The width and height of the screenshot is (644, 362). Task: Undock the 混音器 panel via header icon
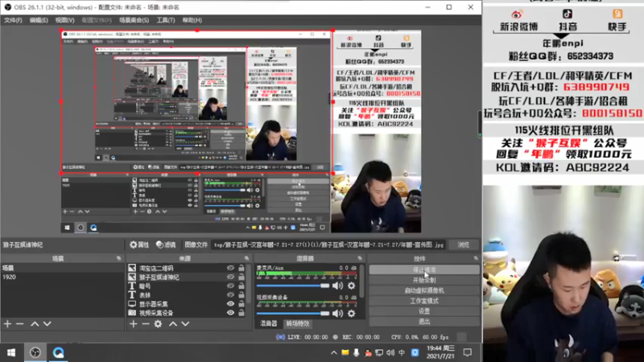359,258
